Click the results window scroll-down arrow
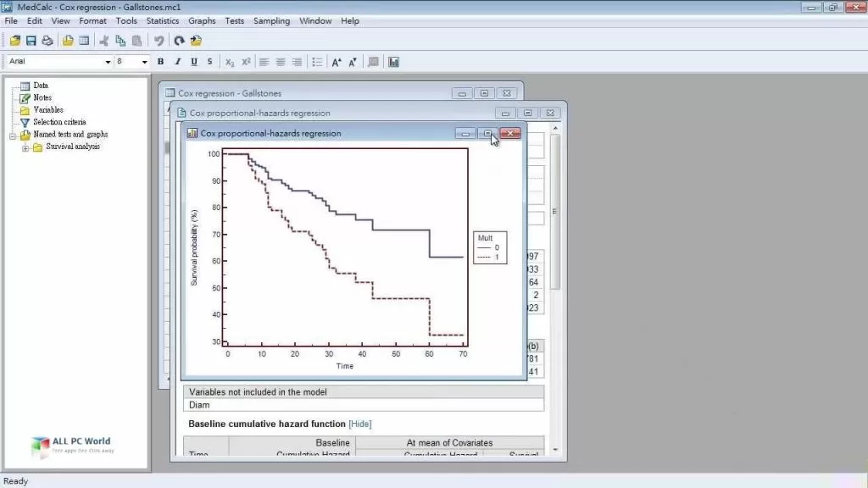 coord(555,450)
